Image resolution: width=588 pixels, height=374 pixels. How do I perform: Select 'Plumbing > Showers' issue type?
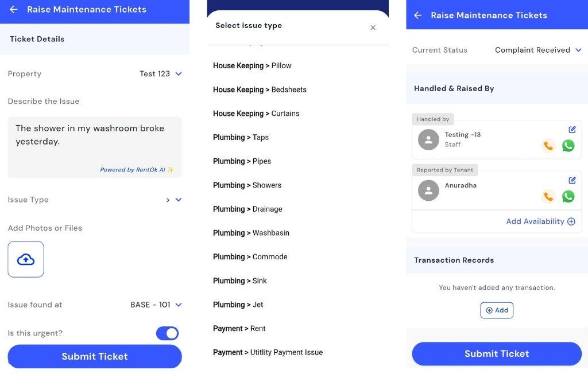[x=247, y=185]
